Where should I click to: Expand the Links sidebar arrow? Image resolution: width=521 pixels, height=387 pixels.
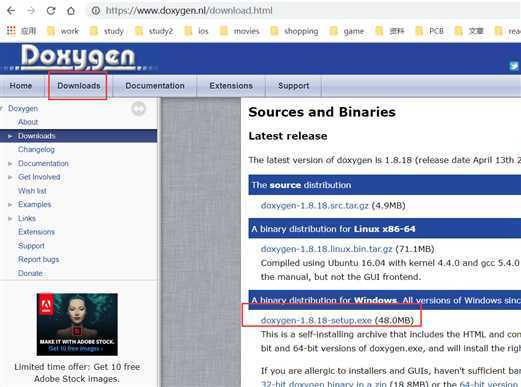click(10, 218)
